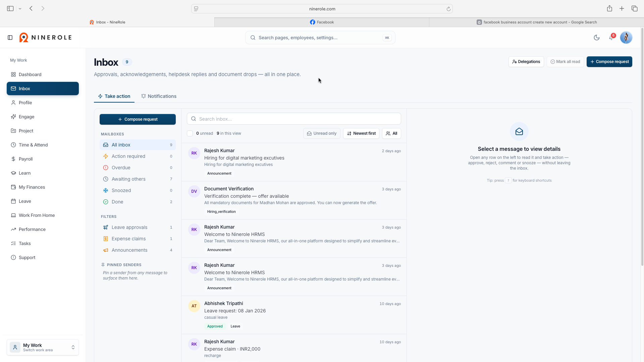Open Expense claim INR2,000 message
The height and width of the screenshot is (362, 644).
pyautogui.click(x=294, y=348)
